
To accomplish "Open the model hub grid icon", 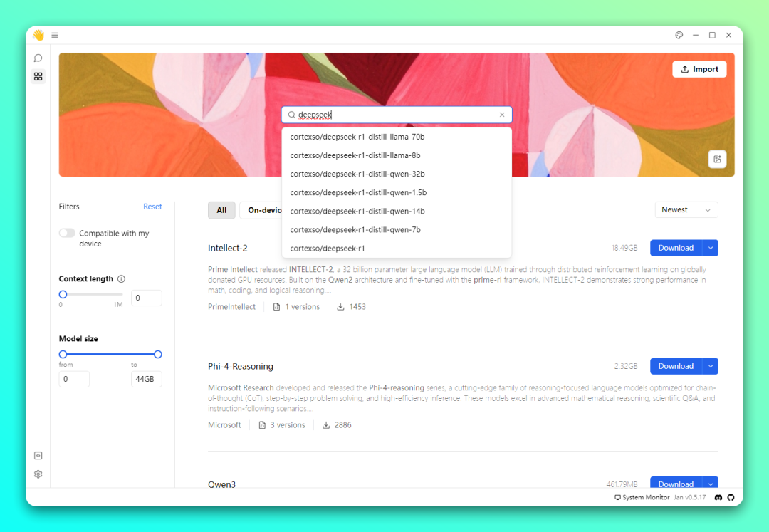I will click(x=38, y=76).
